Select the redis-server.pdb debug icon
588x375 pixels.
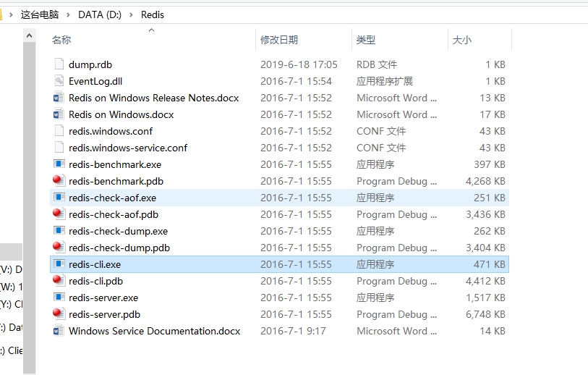pos(58,313)
